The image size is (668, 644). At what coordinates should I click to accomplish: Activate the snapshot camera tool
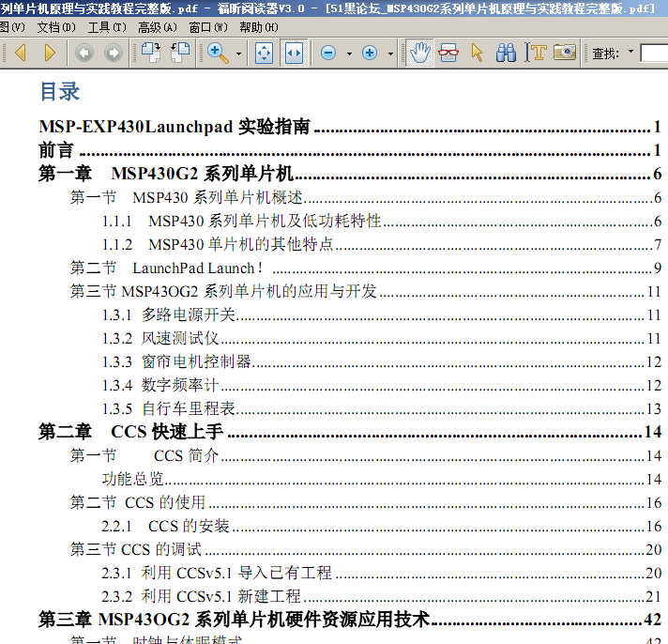point(565,53)
